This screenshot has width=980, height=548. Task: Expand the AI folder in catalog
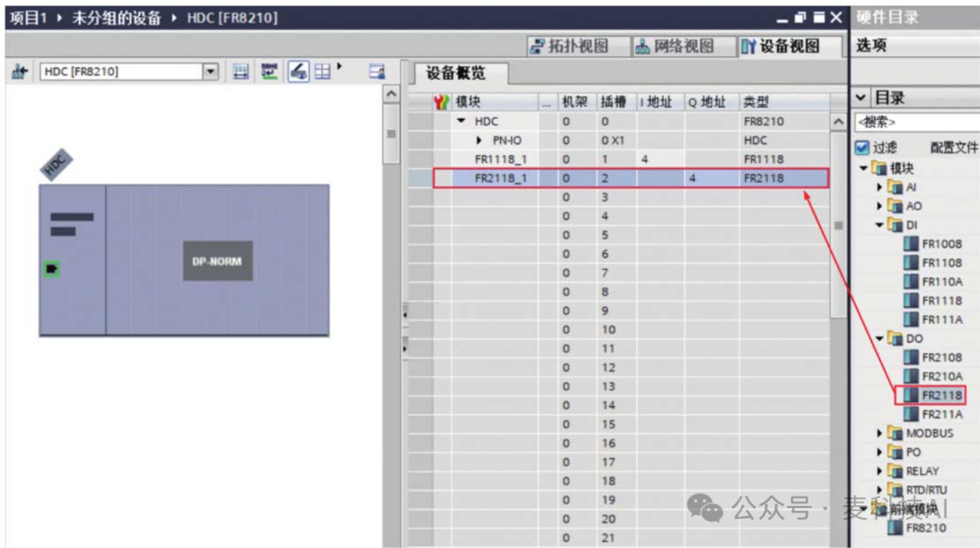point(879,187)
